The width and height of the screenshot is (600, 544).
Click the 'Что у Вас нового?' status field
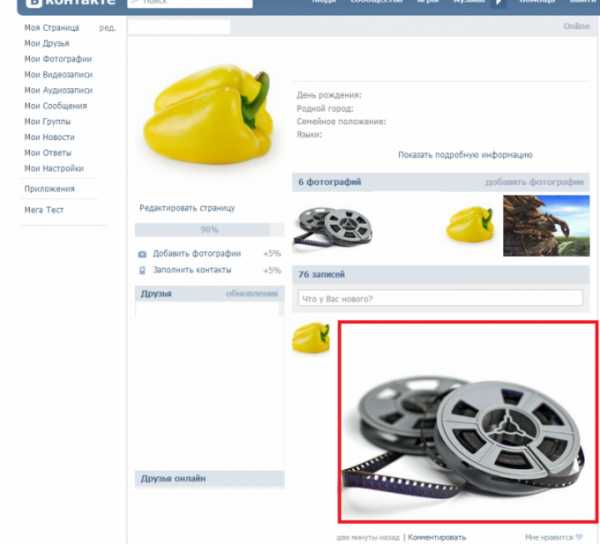[440, 299]
